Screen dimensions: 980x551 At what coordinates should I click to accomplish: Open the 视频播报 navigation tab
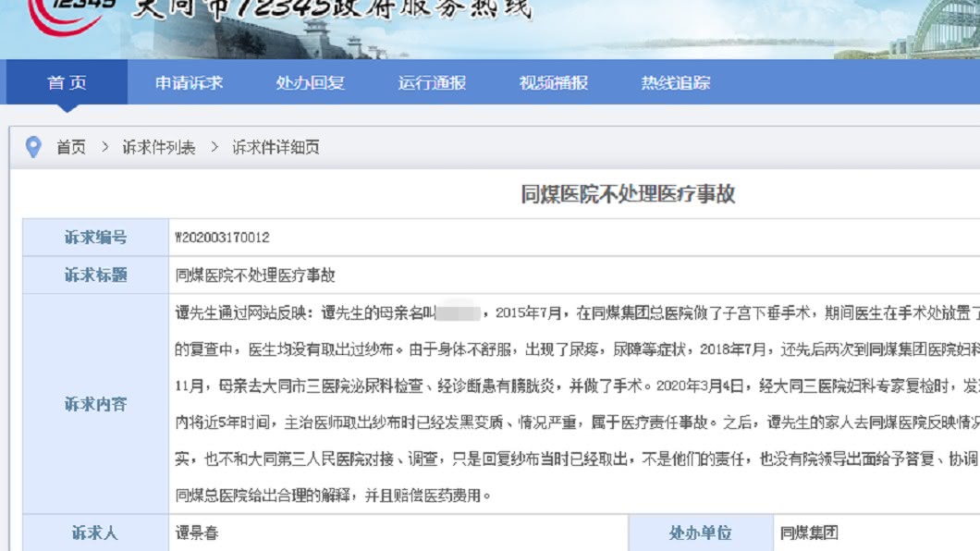click(553, 82)
